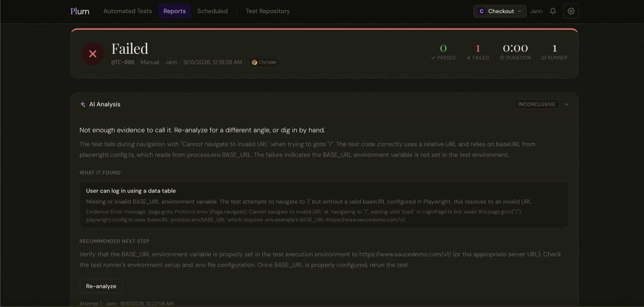
Task: Click the 'Manual' run type label
Action: pos(150,62)
